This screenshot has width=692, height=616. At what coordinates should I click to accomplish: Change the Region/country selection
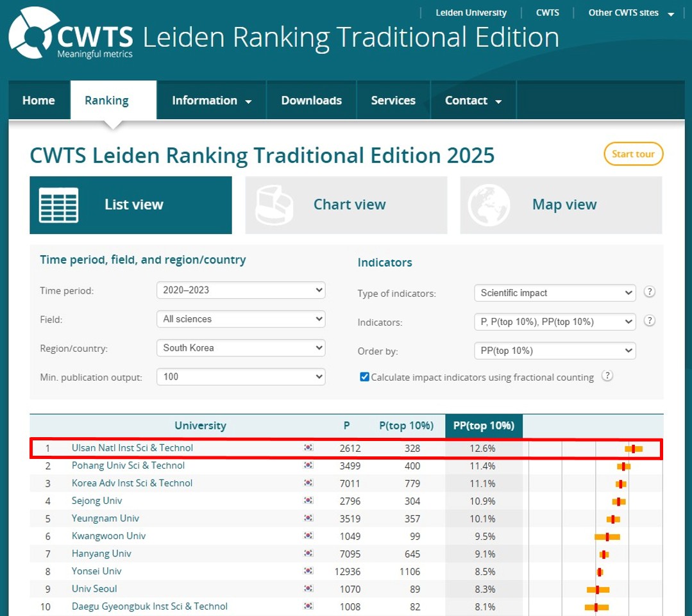tap(241, 347)
